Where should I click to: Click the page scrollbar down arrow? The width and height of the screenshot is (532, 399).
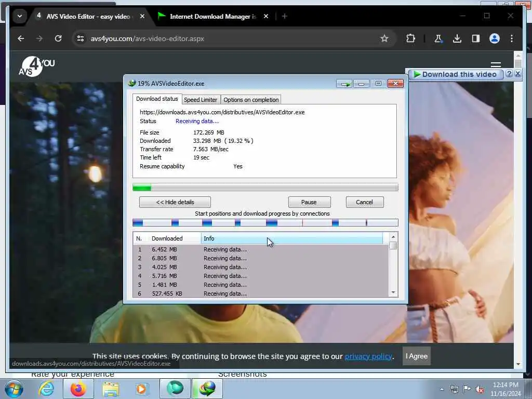click(518, 364)
